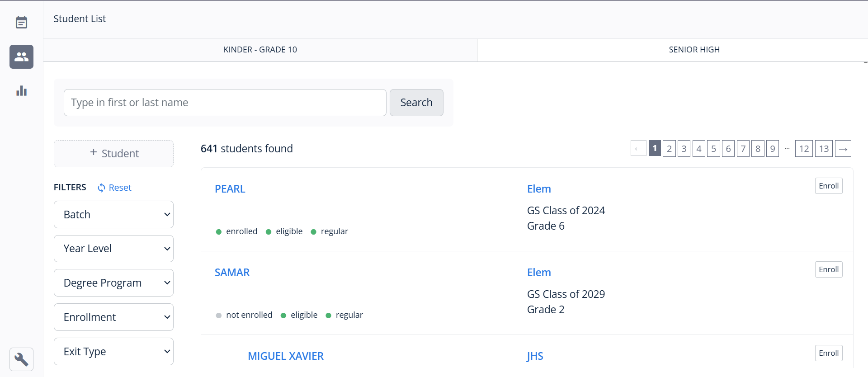Open PEARL's student profile link
The width and height of the screenshot is (868, 377).
(x=230, y=189)
